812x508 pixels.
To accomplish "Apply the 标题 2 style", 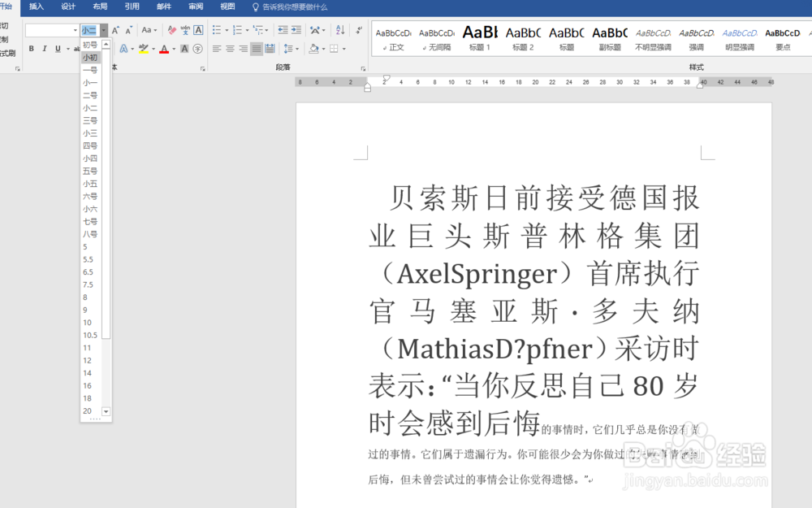I will coord(523,39).
